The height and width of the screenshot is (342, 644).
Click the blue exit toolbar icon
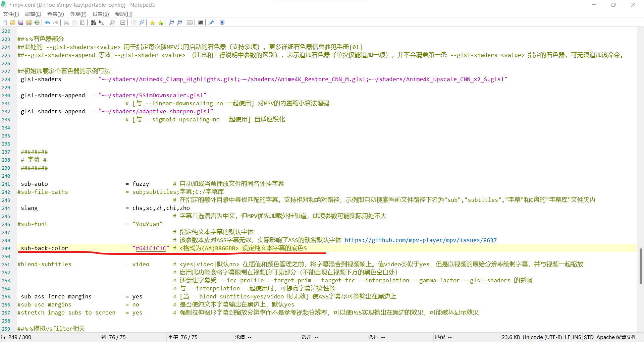tap(222, 22)
